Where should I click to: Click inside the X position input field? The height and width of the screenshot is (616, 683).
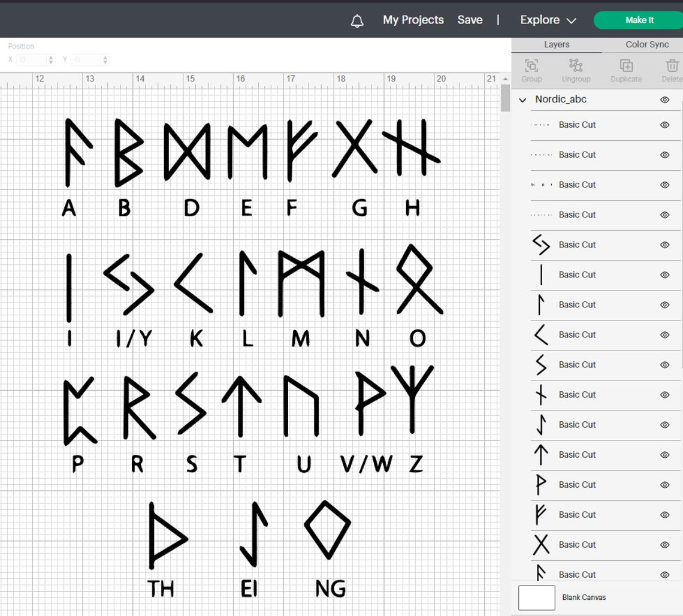tap(29, 59)
